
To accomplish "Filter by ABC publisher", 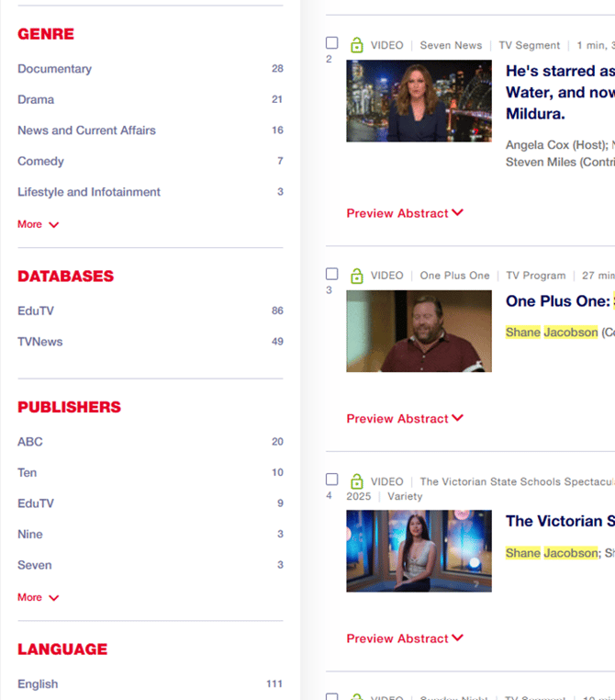I will (x=30, y=442).
